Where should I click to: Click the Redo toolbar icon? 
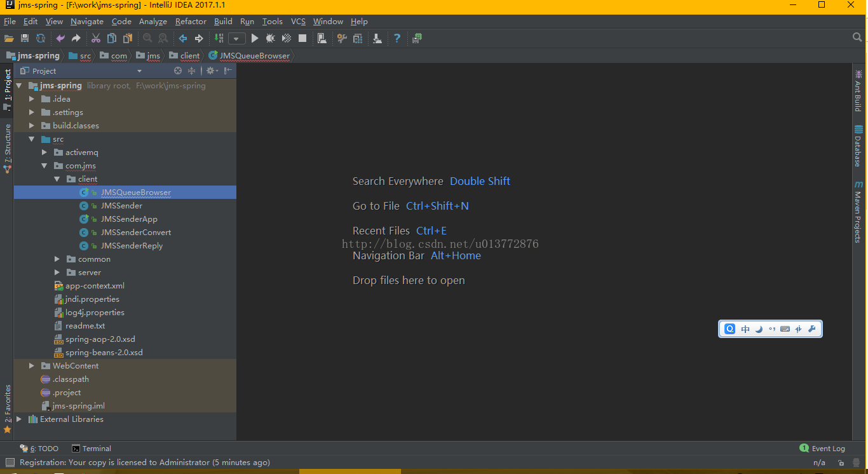tap(76, 38)
